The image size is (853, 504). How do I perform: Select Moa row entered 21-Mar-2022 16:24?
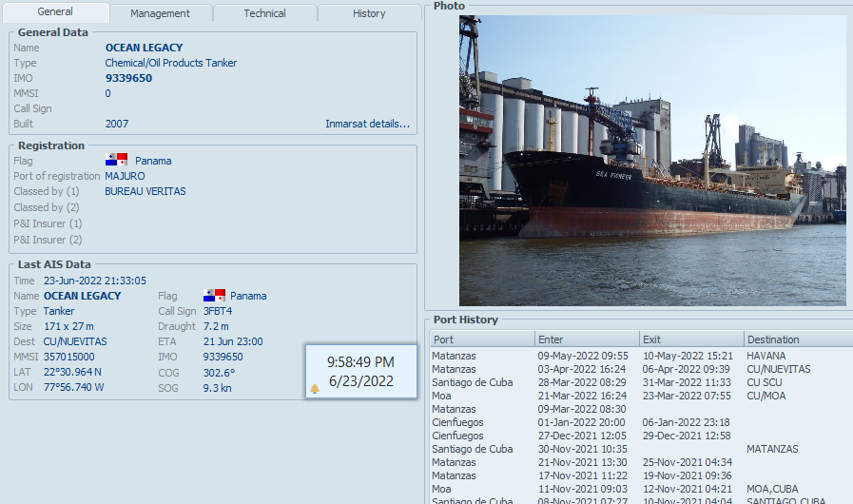(641, 396)
